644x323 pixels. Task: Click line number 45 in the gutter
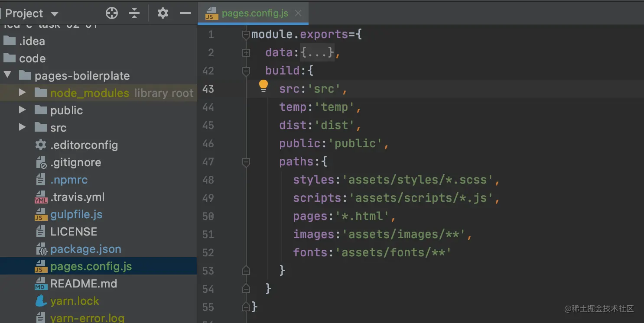[x=208, y=125]
